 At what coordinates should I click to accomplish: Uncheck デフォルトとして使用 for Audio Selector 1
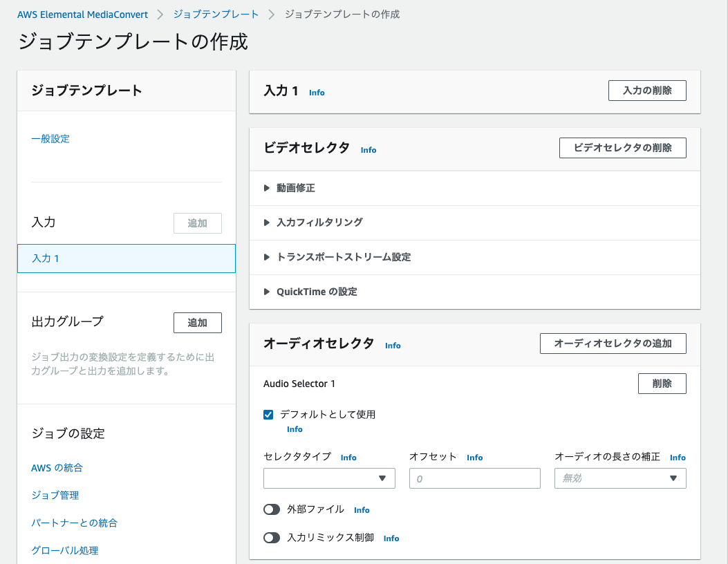(x=268, y=414)
